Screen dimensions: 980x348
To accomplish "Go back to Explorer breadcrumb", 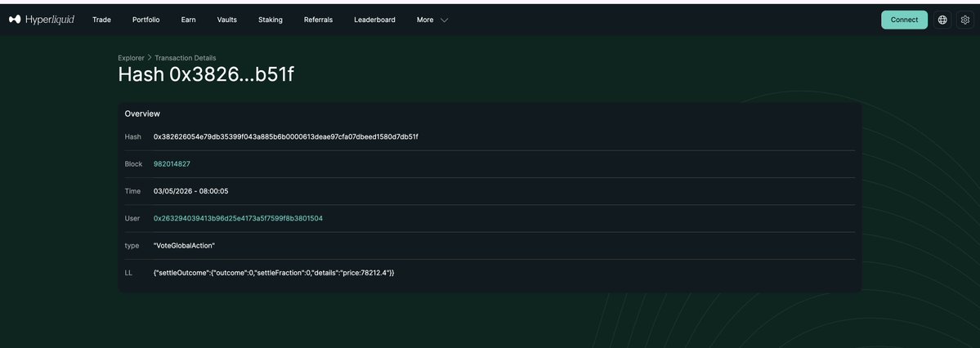I will tap(132, 57).
